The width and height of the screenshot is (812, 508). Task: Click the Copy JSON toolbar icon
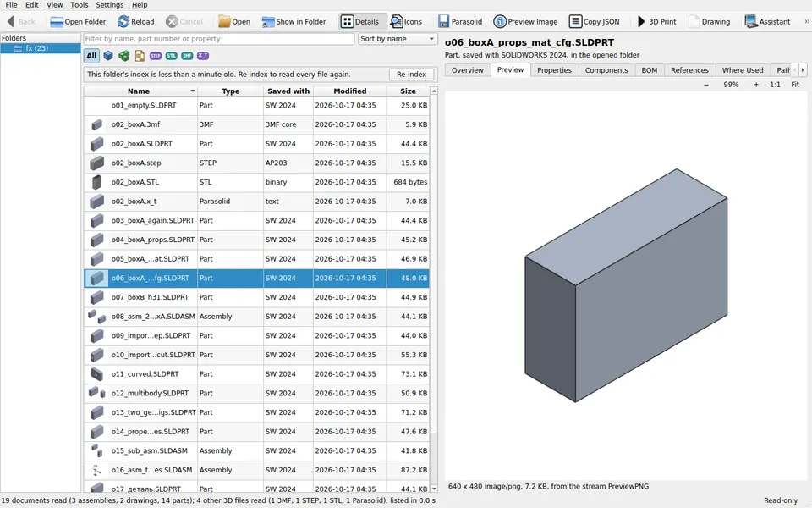click(x=575, y=22)
